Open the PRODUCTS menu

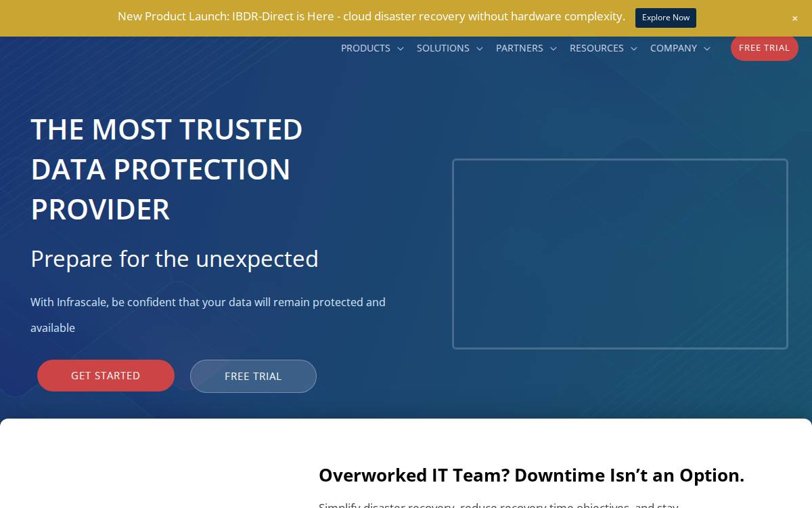(365, 48)
